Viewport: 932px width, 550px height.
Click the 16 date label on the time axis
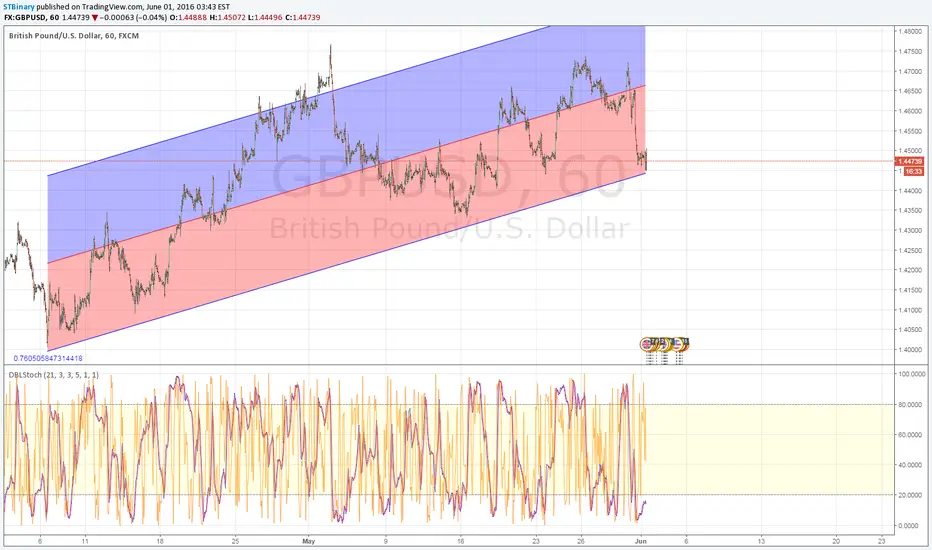tap(461, 542)
